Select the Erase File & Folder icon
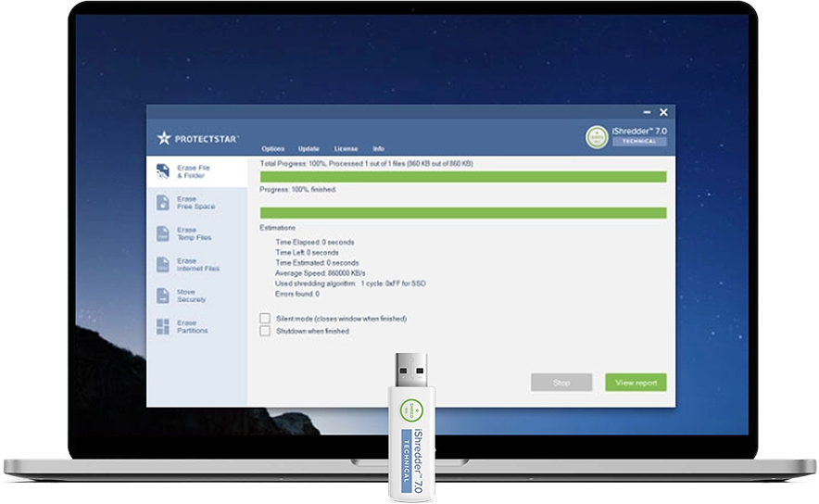 click(162, 170)
